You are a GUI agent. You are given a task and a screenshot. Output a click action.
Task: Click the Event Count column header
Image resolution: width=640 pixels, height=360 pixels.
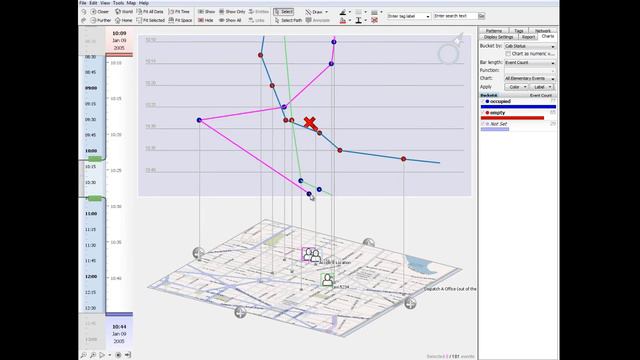(x=540, y=95)
